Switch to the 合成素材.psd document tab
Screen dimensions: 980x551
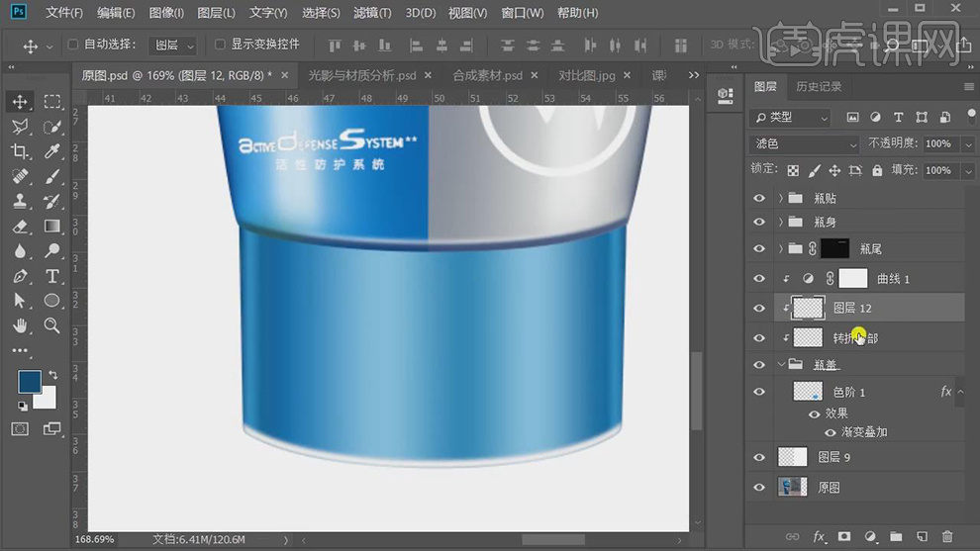pos(487,75)
